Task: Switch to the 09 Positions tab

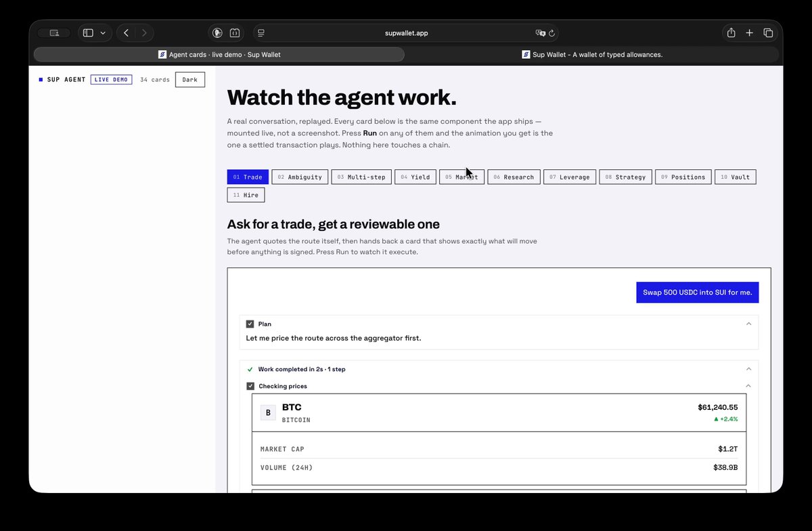Action: [683, 177]
